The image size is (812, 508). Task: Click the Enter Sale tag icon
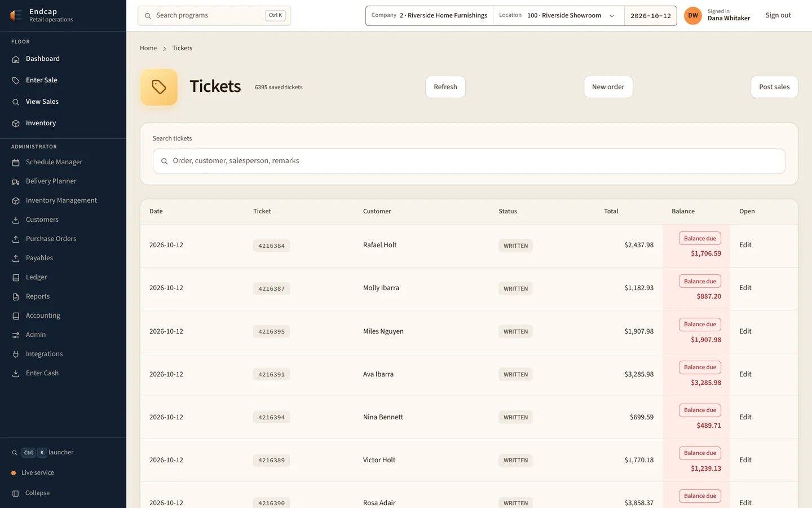[16, 81]
